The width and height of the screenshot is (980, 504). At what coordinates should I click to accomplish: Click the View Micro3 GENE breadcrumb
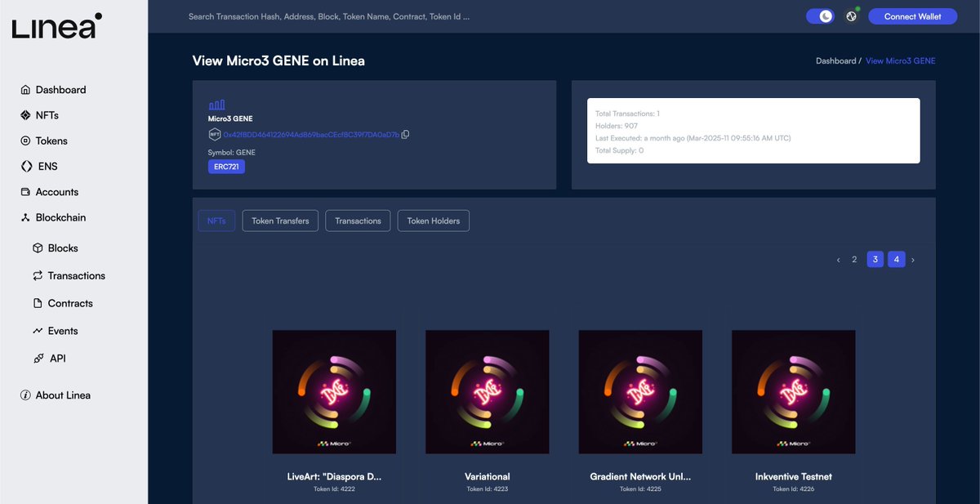coord(901,61)
